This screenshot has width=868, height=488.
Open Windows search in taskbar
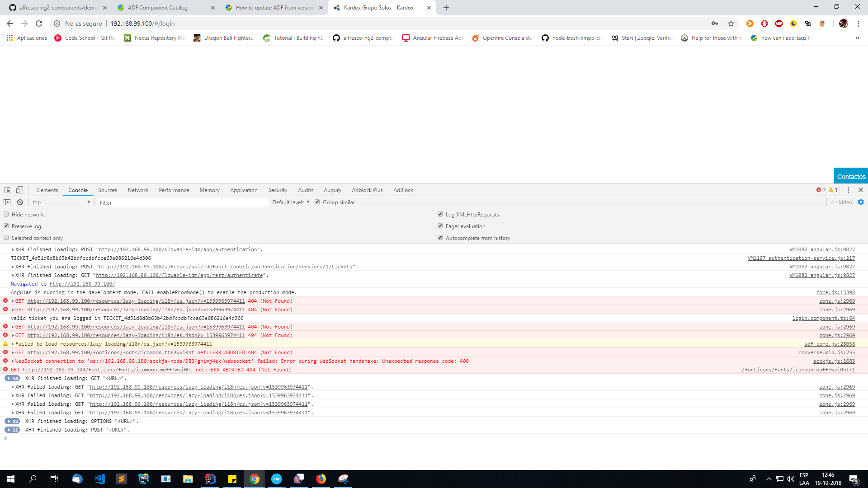point(33,479)
